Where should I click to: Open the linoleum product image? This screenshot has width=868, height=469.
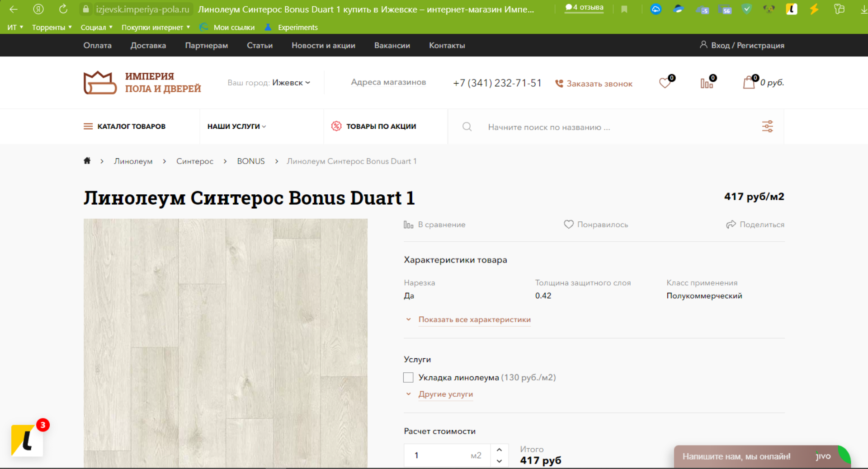click(226, 343)
